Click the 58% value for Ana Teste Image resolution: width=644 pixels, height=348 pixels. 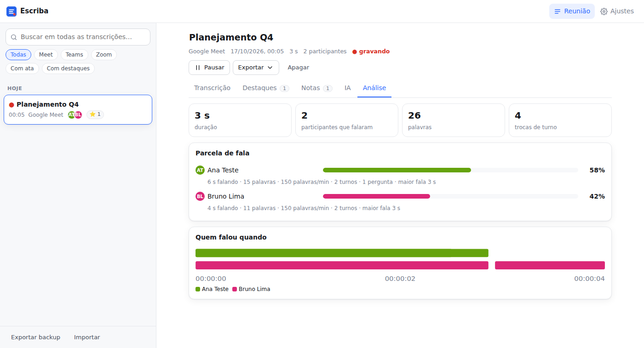pos(597,170)
